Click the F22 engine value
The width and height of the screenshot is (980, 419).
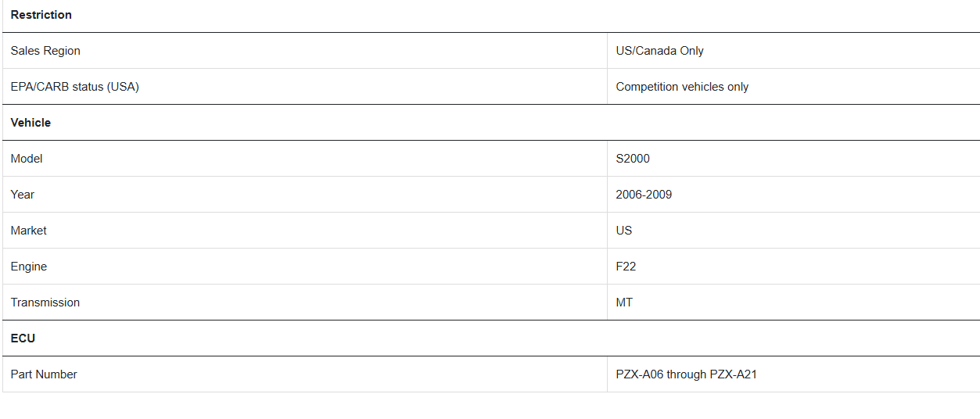click(x=626, y=267)
